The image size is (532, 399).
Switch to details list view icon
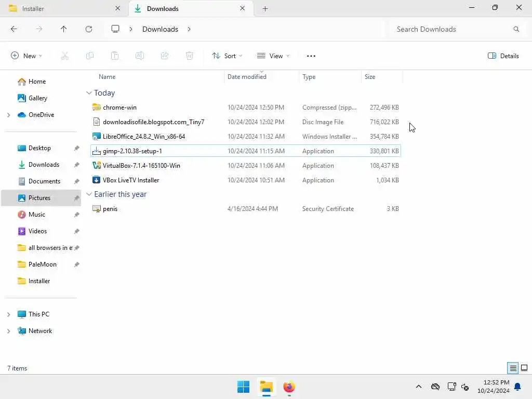coord(513,368)
